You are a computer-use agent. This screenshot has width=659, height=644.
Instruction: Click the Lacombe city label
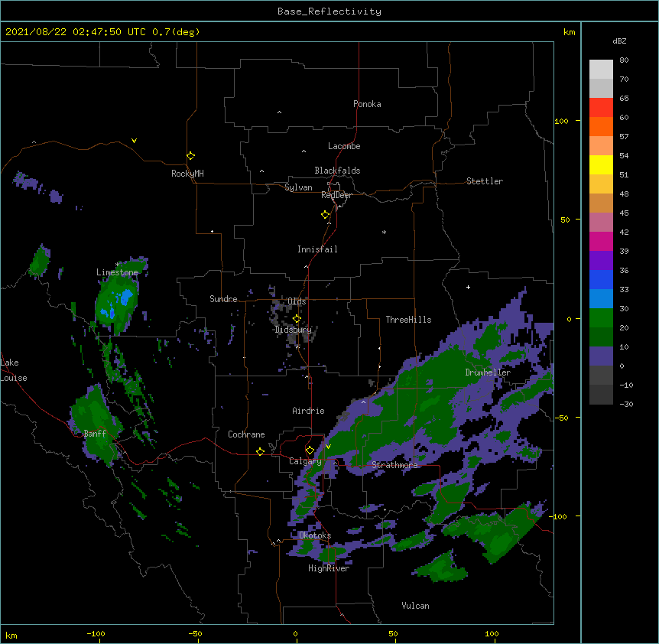pyautogui.click(x=344, y=146)
